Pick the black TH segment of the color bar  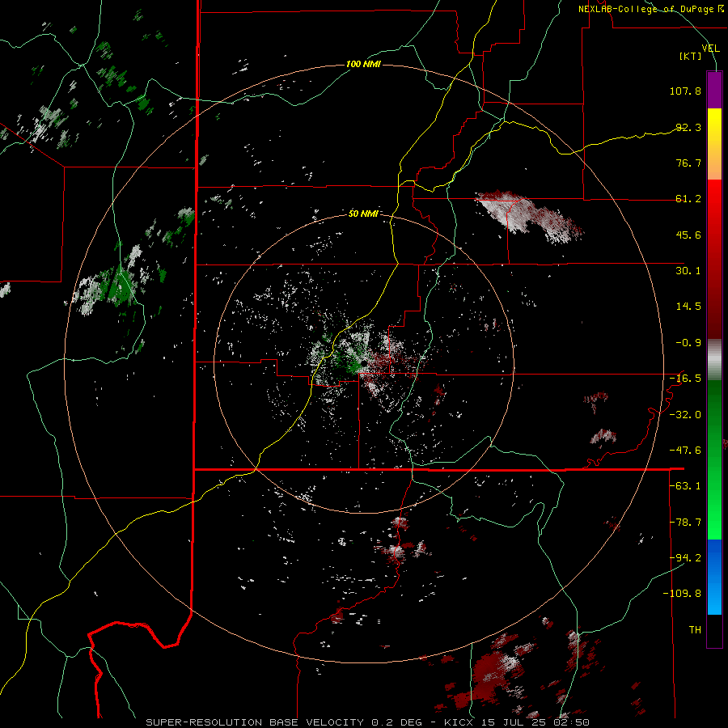(714, 630)
